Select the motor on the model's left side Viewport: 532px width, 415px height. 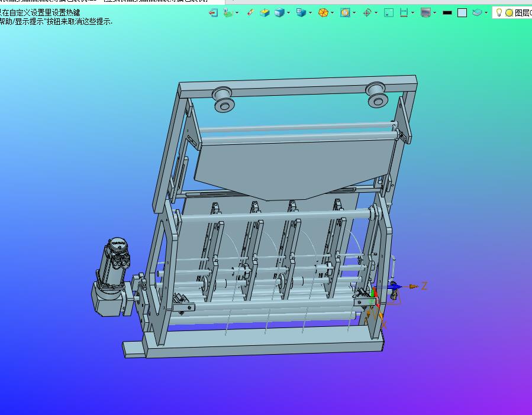tap(111, 277)
